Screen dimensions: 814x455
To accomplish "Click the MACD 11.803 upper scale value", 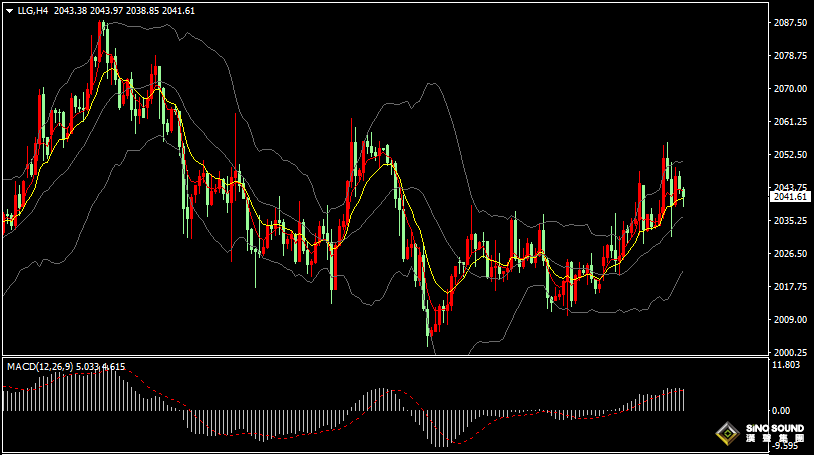I will pyautogui.click(x=790, y=366).
